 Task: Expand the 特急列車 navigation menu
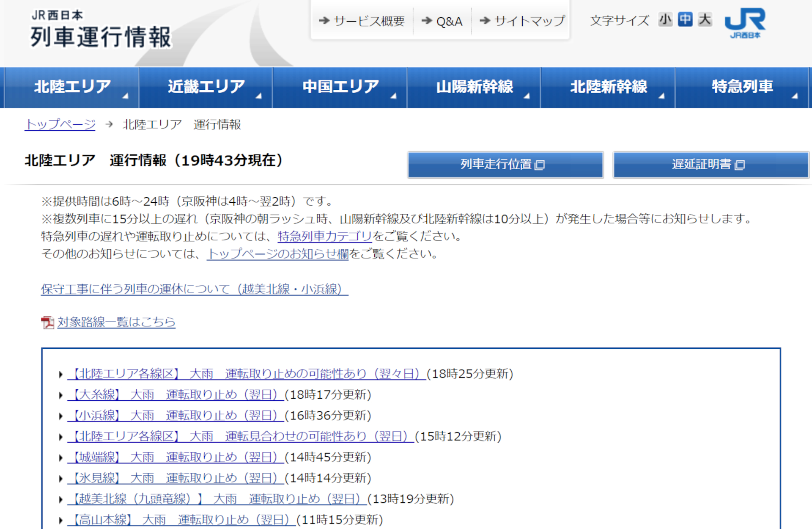(742, 87)
